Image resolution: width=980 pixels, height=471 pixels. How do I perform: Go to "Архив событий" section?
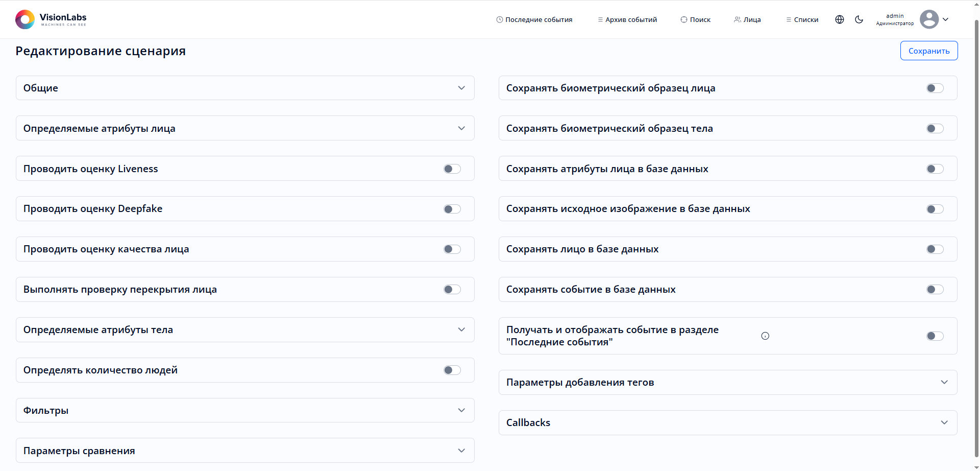627,20
